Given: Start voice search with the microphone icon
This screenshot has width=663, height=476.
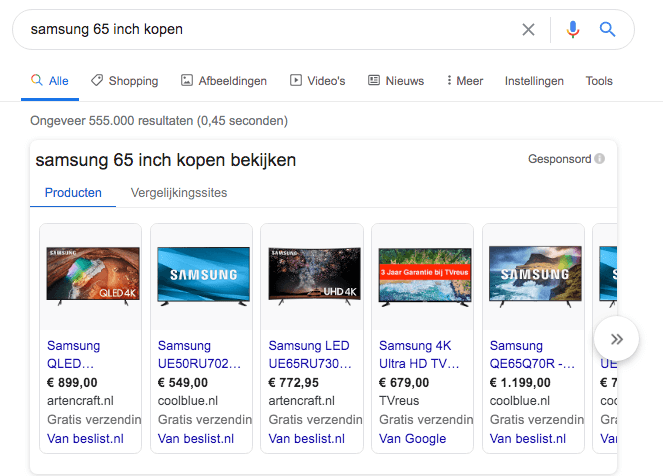Looking at the screenshot, I should click(573, 30).
